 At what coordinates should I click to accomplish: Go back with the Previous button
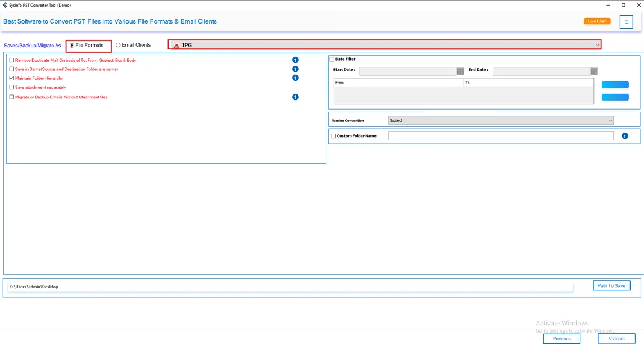pyautogui.click(x=561, y=339)
